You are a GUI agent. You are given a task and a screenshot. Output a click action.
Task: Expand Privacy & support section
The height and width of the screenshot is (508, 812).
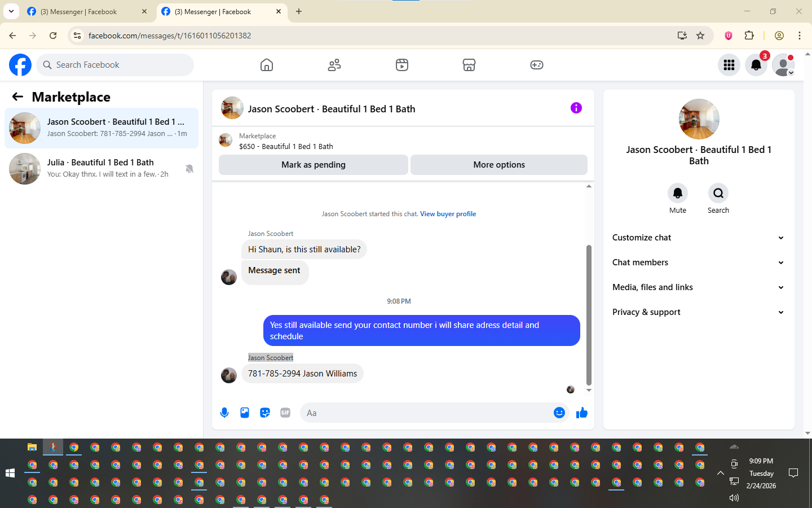click(x=699, y=312)
